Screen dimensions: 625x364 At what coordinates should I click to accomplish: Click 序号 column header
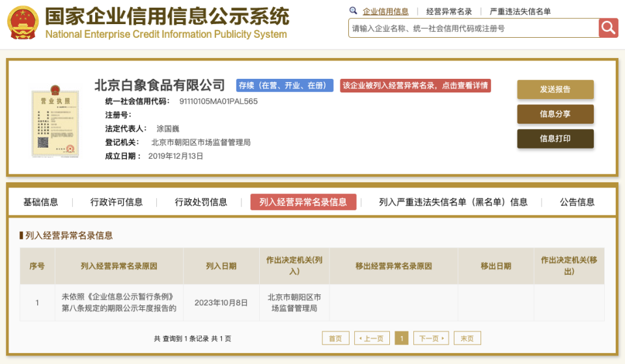pyautogui.click(x=37, y=266)
